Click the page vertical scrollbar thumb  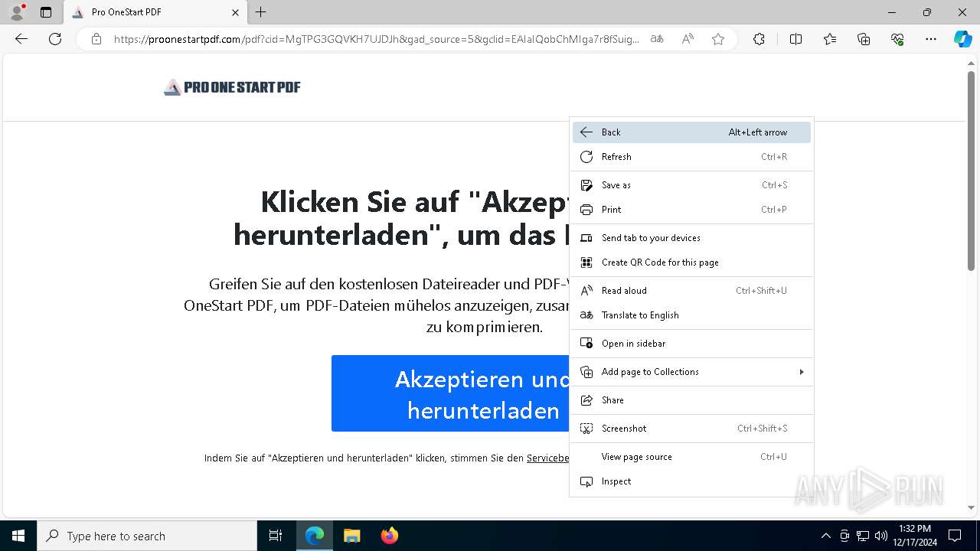[x=971, y=171]
